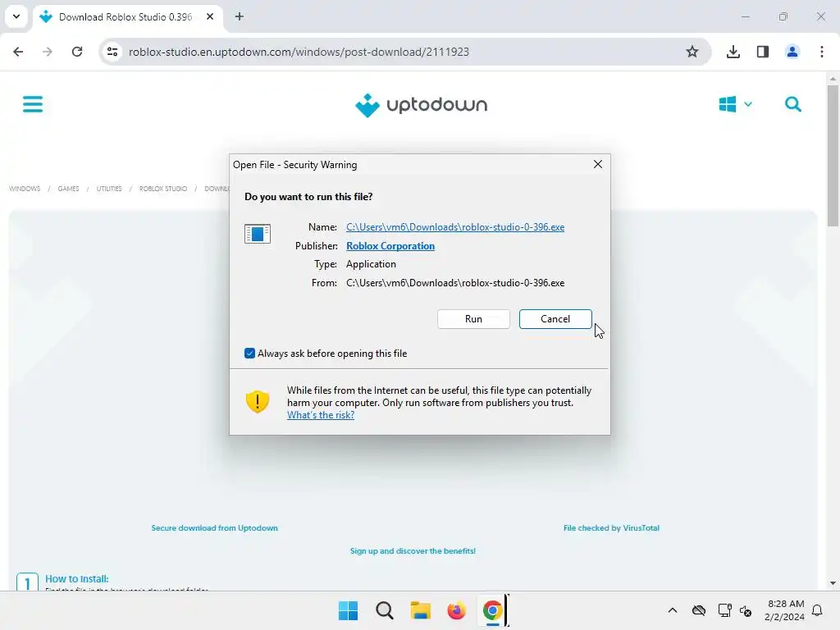Click the muted volume tray icon
840x630 pixels.
tap(745, 610)
